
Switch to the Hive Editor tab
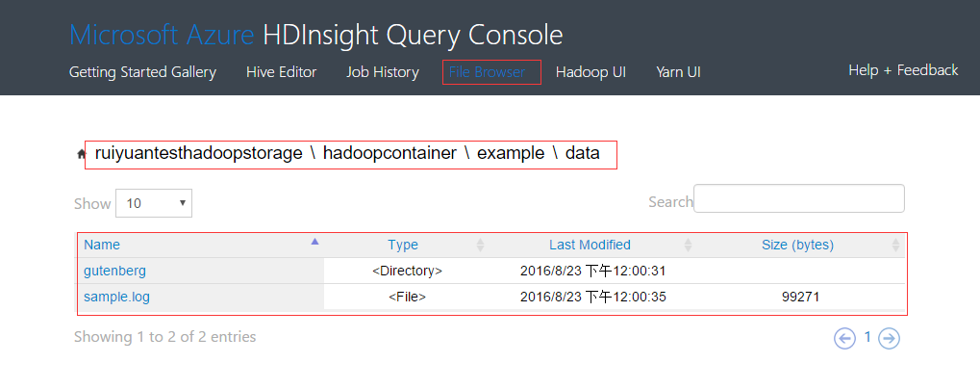(281, 72)
